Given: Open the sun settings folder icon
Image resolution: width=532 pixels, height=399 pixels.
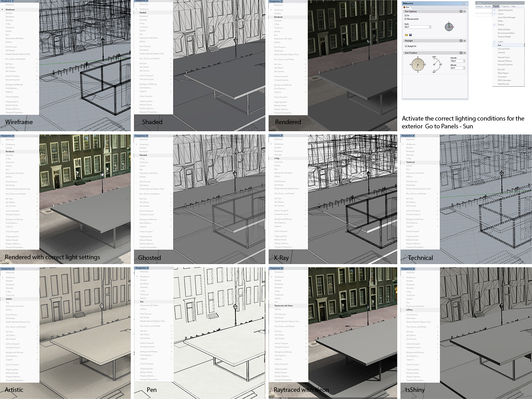Looking at the screenshot, I should (406, 35).
